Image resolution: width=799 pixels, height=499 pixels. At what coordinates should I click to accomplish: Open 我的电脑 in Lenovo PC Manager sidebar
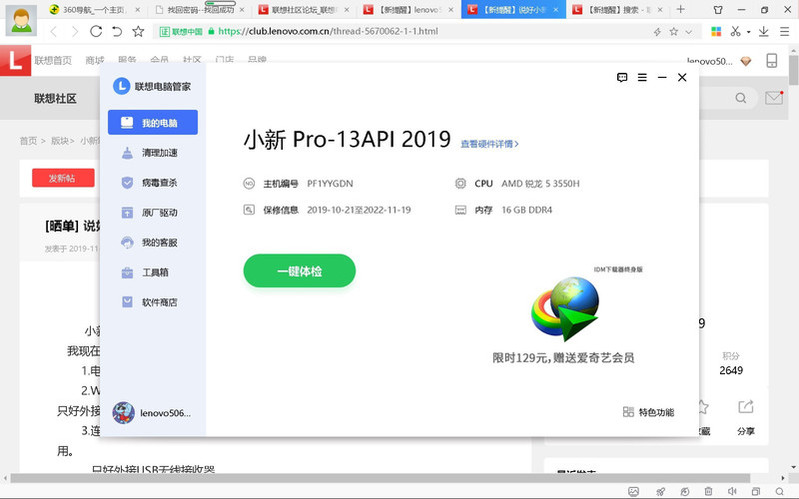click(152, 122)
